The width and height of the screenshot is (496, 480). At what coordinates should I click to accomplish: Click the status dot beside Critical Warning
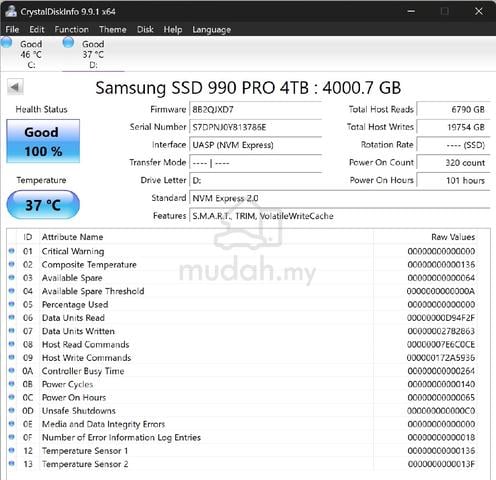(x=12, y=251)
